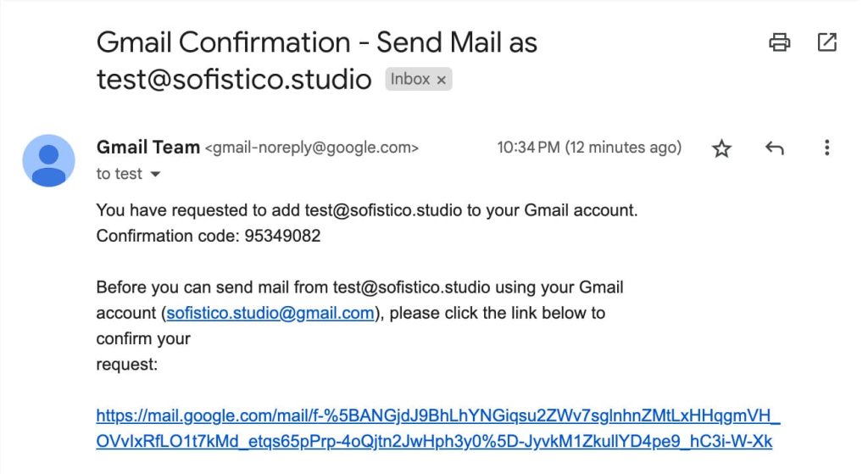
Task: Open the mail.google.com confirmation link
Action: coord(437,428)
